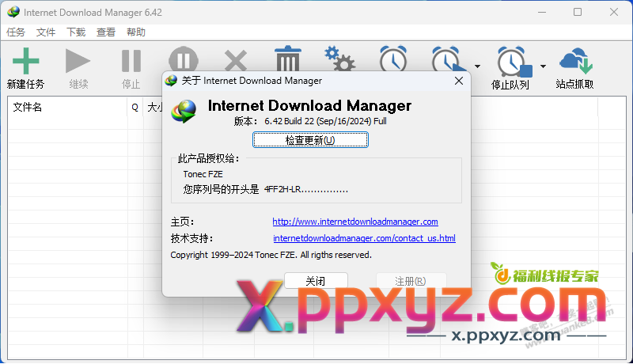This screenshot has width=633, height=364.
Task: Expand the stop queue dropdown arrow
Action: point(543,66)
